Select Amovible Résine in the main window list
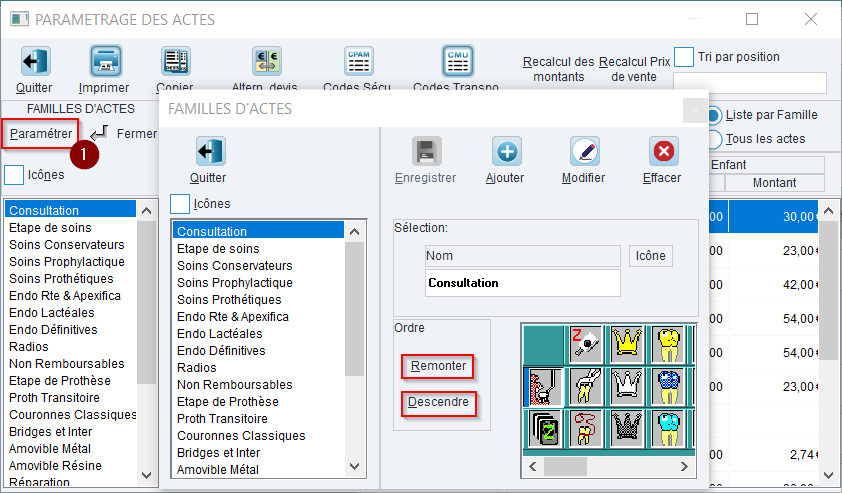 [x=70, y=466]
